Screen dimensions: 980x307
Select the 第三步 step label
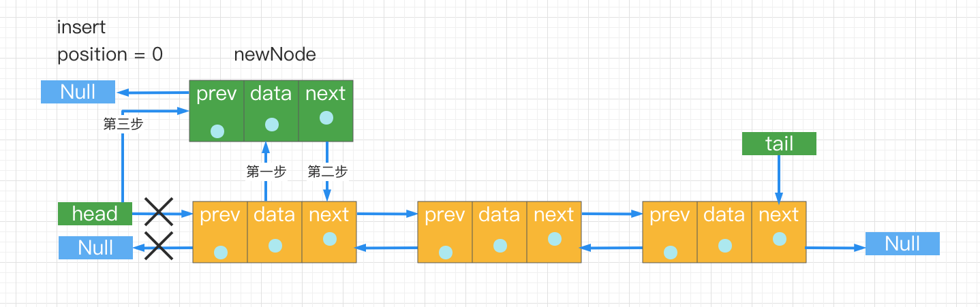coord(123,125)
